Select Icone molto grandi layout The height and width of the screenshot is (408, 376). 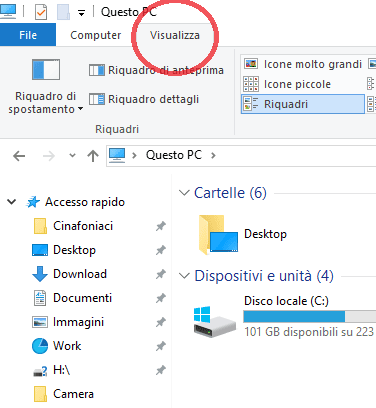(303, 64)
